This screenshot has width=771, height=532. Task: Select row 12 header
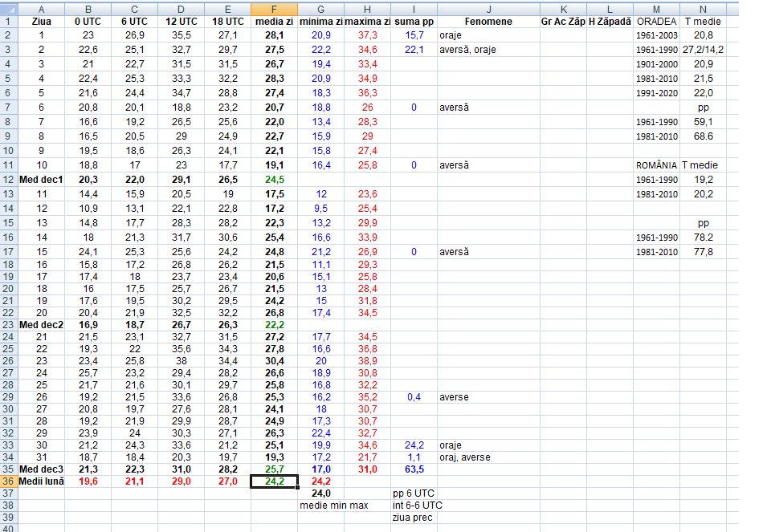click(8, 180)
